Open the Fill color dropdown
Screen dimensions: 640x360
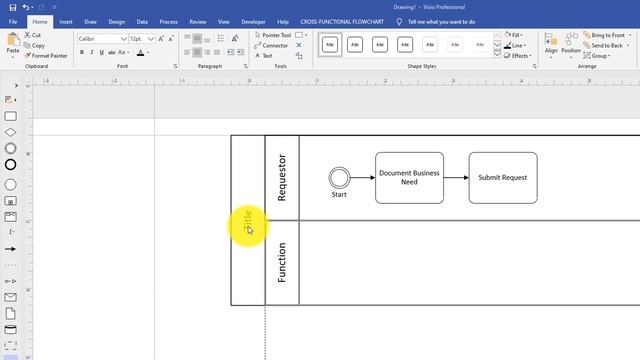tap(514, 35)
